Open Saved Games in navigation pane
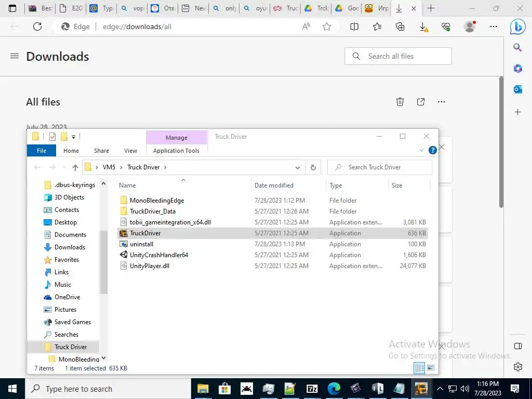The width and height of the screenshot is (532, 399). 72,322
